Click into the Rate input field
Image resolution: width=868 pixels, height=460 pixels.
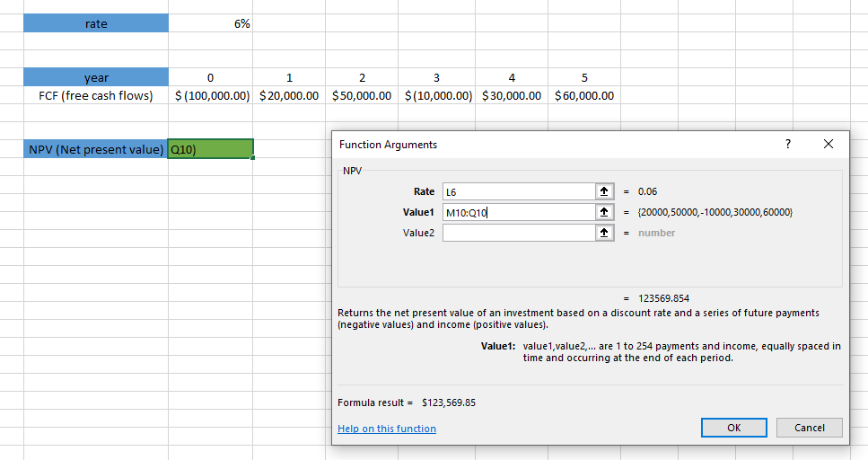click(517, 191)
